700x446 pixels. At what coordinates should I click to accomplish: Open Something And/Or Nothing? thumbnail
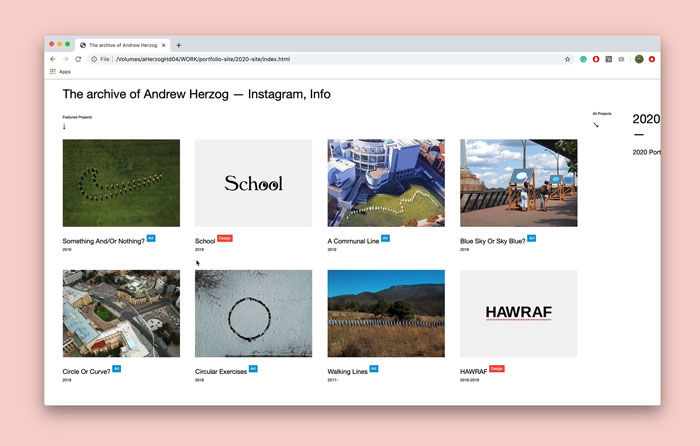121,183
